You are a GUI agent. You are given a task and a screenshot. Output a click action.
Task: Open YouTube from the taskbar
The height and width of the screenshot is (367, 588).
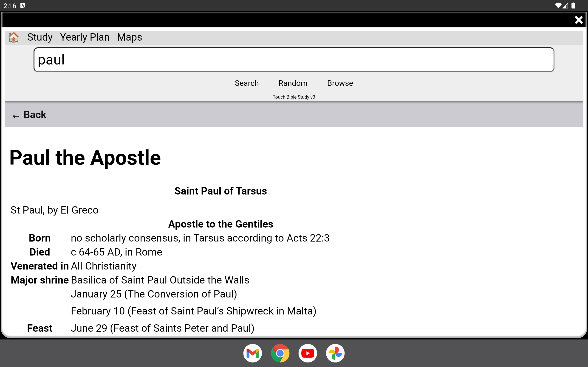pos(308,353)
